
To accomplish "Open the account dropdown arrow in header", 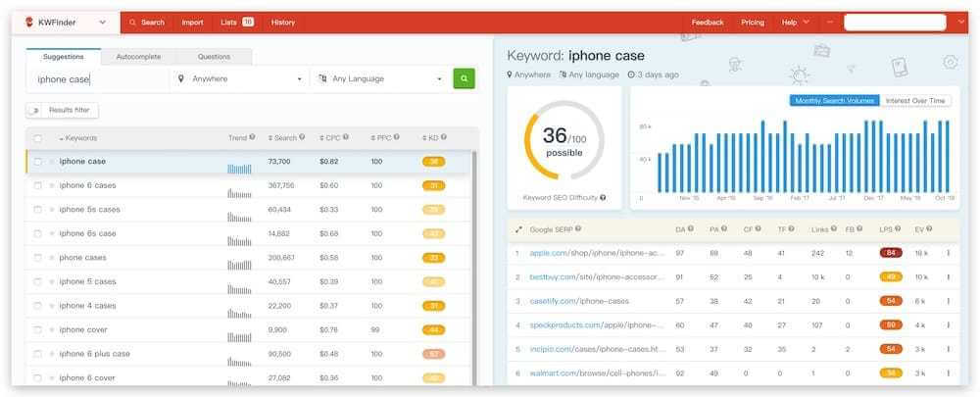I will point(961,23).
